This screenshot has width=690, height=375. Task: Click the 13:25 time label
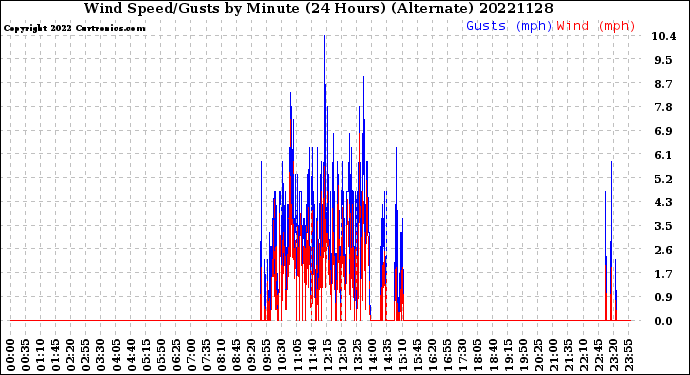coord(356,354)
